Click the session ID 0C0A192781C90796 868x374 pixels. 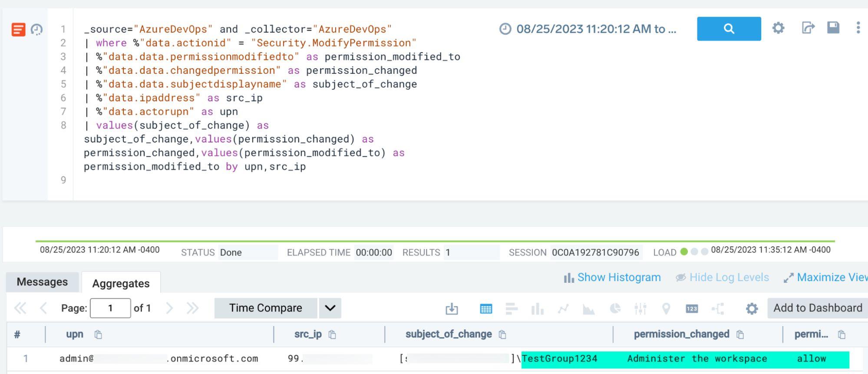click(595, 252)
